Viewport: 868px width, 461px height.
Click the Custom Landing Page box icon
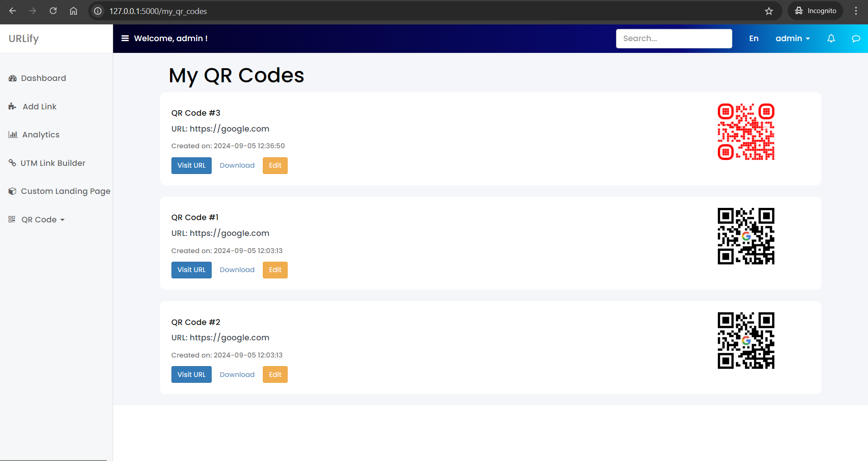13,191
